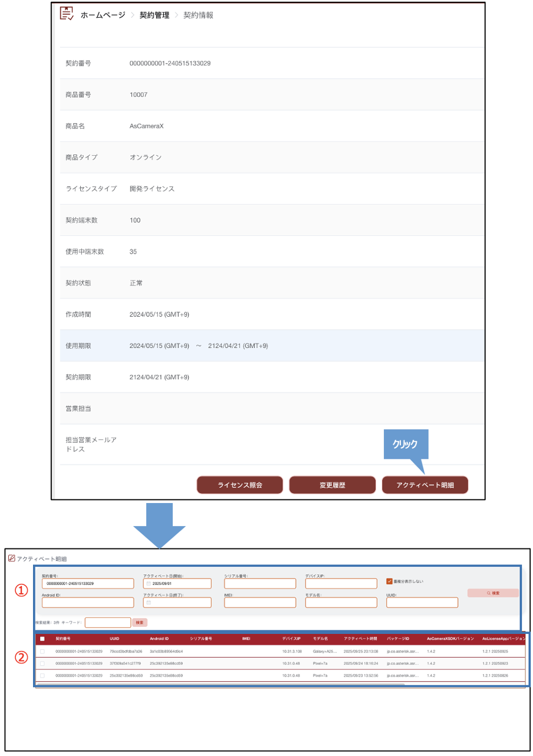Select checkbox for the 2025/09/23 activation row
Image resolution: width=533 pixels, height=756 pixels.
pyautogui.click(x=42, y=675)
